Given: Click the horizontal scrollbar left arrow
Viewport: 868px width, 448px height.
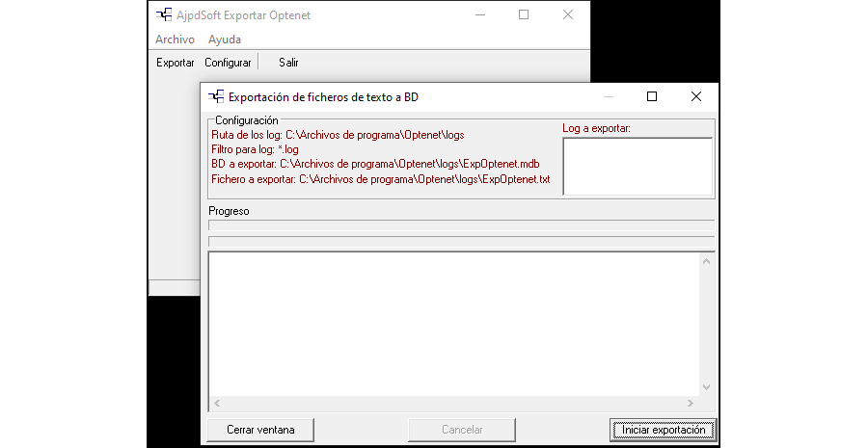Looking at the screenshot, I should click(217, 403).
